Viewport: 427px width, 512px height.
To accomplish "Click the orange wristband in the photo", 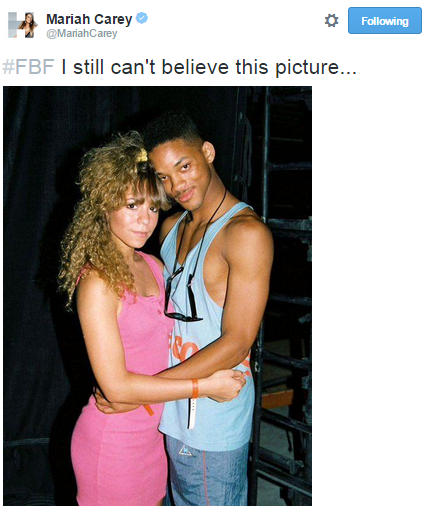I will coord(195,388).
